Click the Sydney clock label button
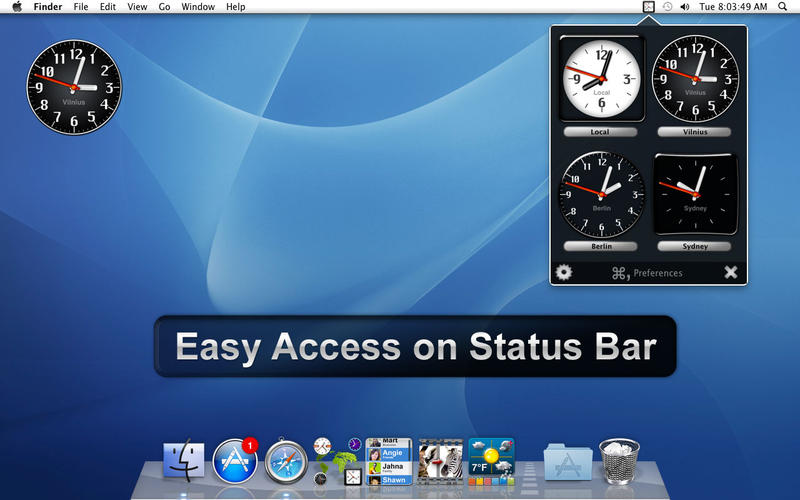Viewport: 800px width, 500px height. 695,246
